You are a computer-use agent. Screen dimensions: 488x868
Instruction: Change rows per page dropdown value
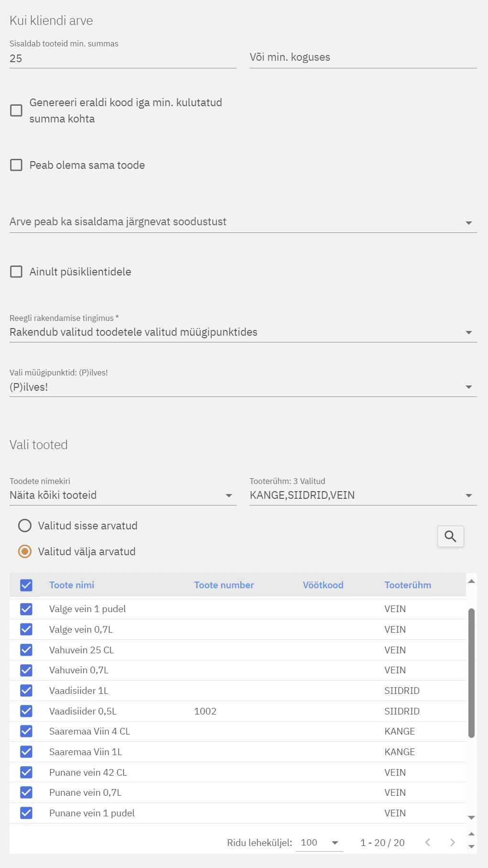319,843
